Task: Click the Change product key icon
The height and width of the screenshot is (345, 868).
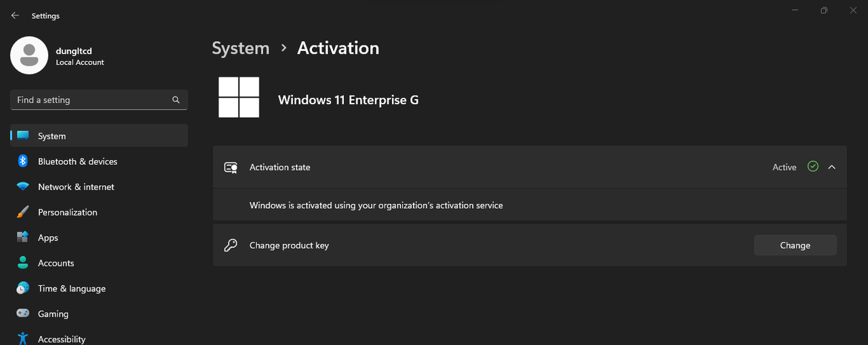Action: point(231,245)
